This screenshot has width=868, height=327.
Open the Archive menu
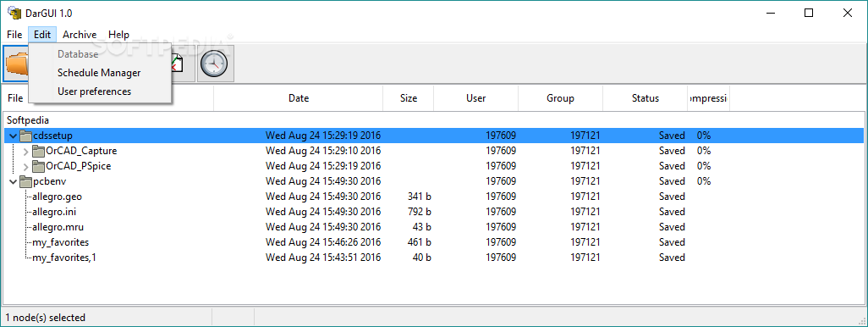(80, 35)
